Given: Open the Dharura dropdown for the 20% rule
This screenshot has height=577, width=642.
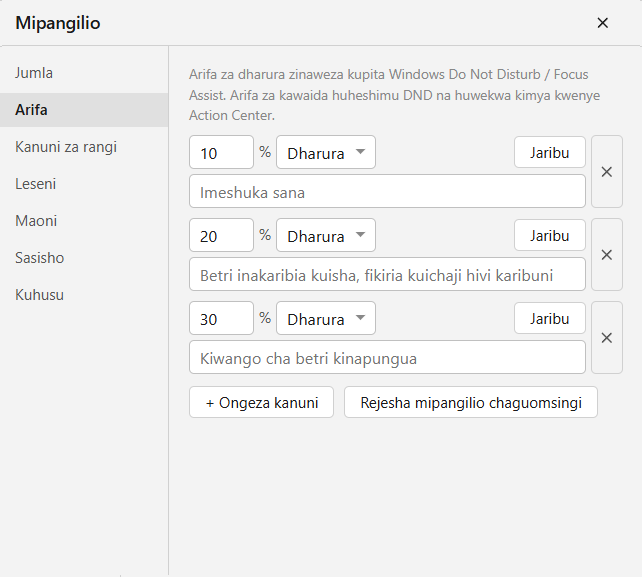Looking at the screenshot, I should tap(326, 235).
